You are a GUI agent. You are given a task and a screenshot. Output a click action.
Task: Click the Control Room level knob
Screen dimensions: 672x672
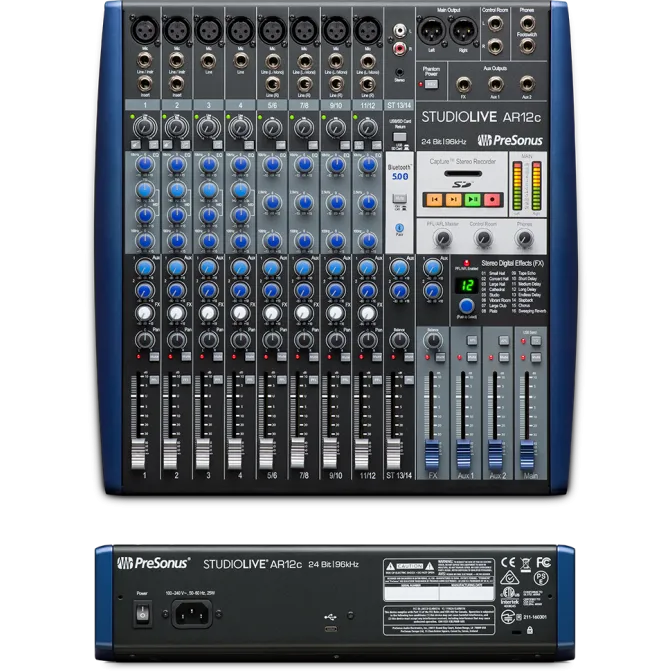(483, 238)
